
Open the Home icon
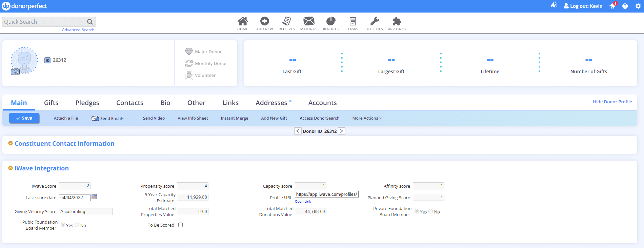click(243, 21)
